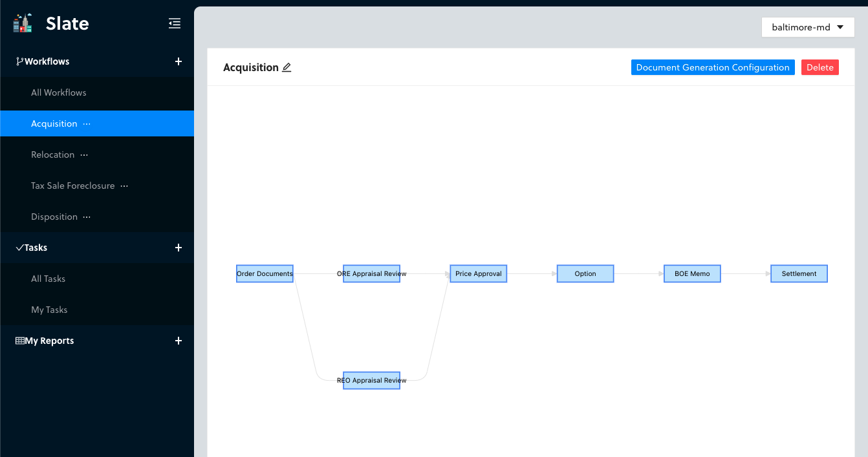Add a new report with plus icon

pyautogui.click(x=179, y=341)
